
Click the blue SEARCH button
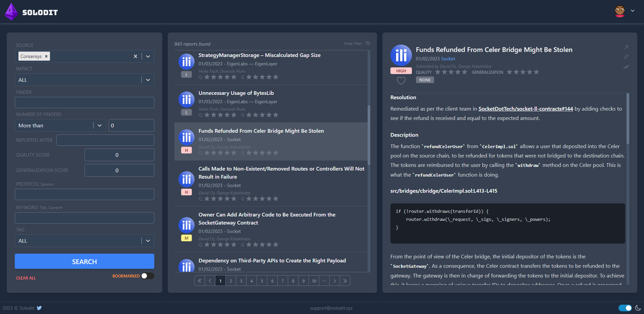[x=84, y=261]
